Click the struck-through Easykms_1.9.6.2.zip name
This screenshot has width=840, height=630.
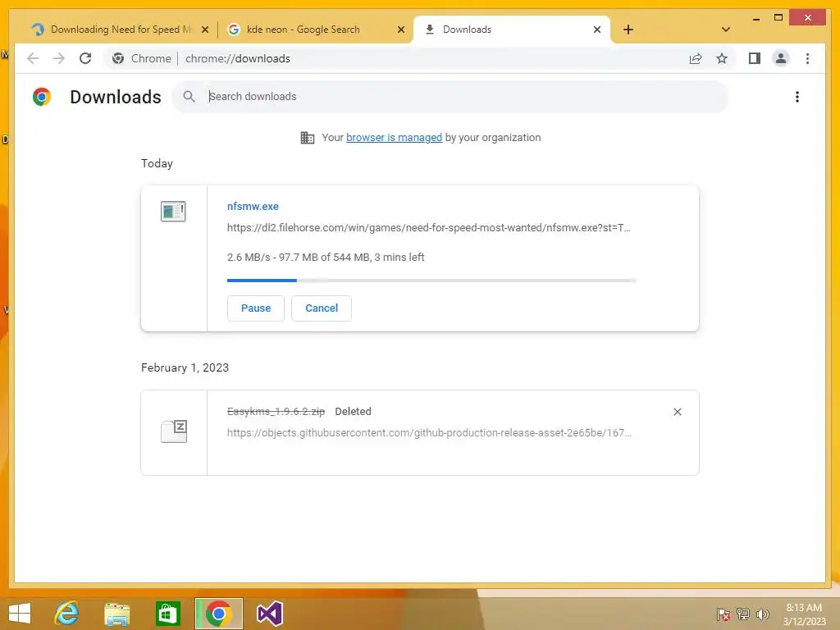276,412
